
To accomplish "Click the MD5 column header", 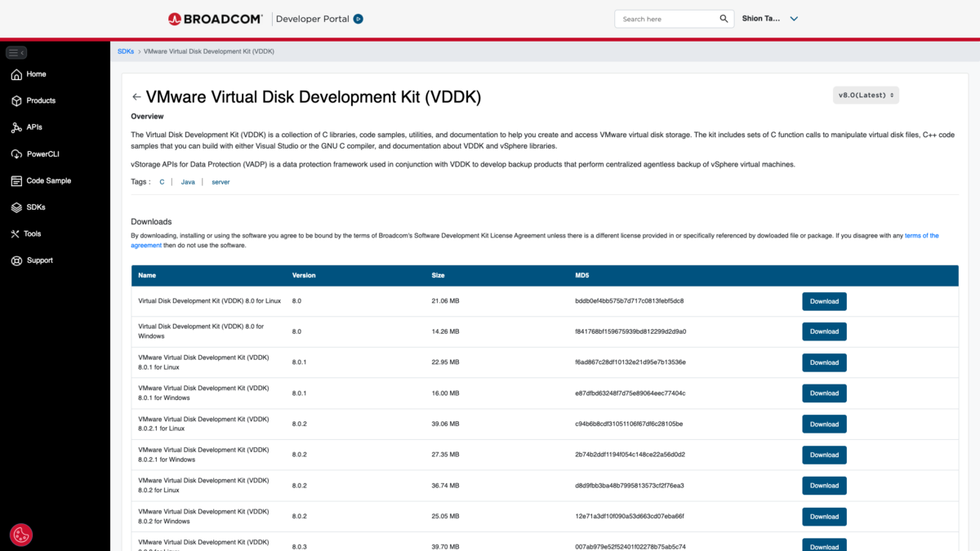I will (x=582, y=275).
